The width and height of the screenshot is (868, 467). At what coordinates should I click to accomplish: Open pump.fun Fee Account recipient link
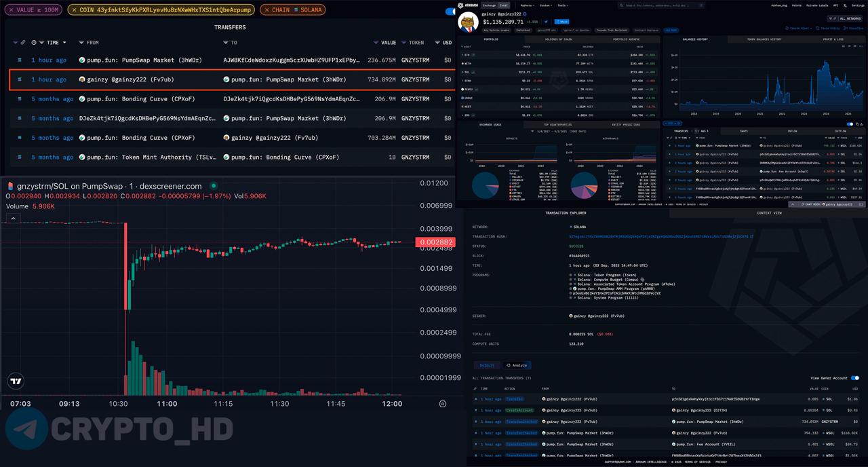pos(705,444)
